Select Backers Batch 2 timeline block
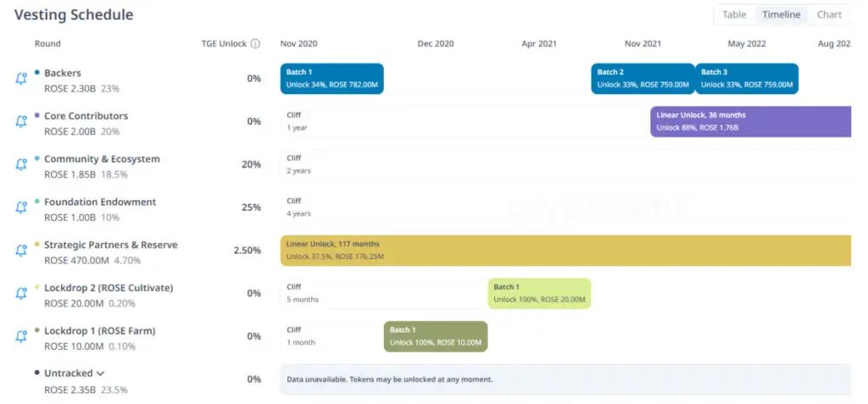The image size is (868, 404). 643,79
